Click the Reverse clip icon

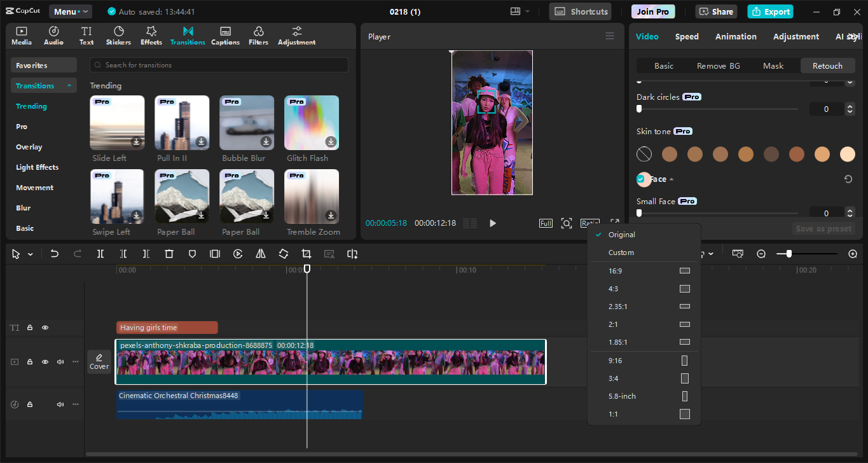coord(237,254)
